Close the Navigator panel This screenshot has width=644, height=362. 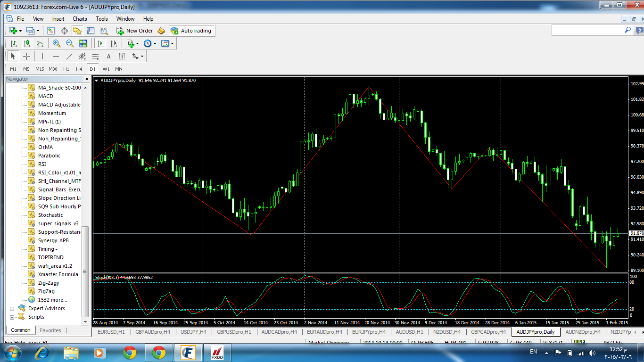pos(86,79)
